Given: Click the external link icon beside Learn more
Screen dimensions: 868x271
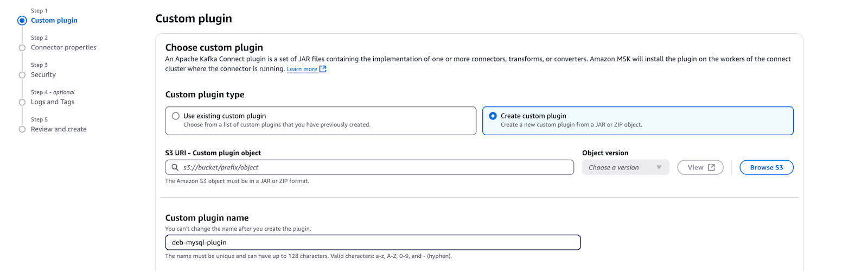Looking at the screenshot, I should [323, 69].
